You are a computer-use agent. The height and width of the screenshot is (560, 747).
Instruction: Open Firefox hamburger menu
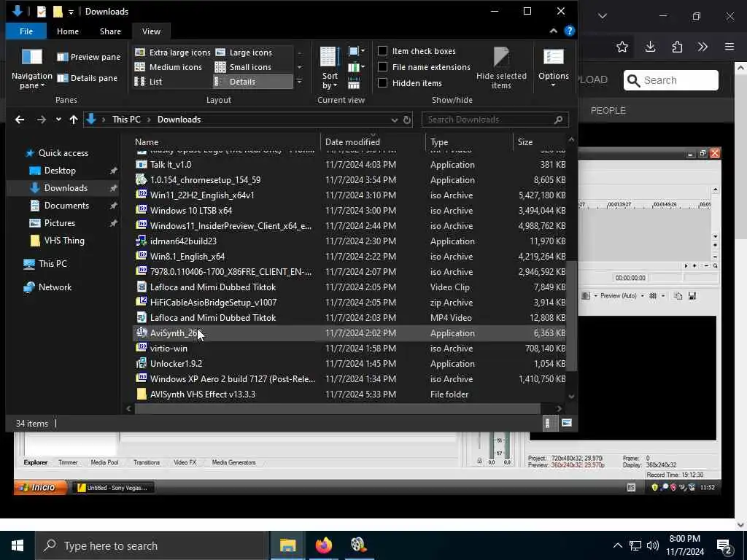(x=729, y=47)
